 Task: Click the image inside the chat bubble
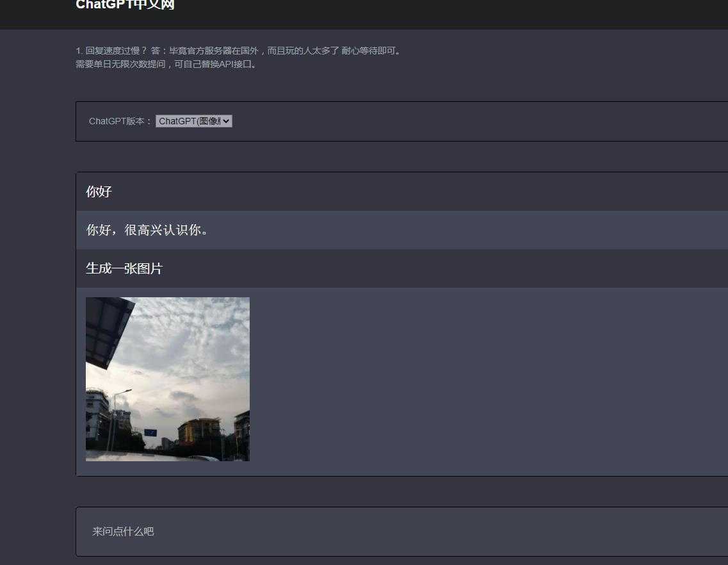click(x=168, y=379)
